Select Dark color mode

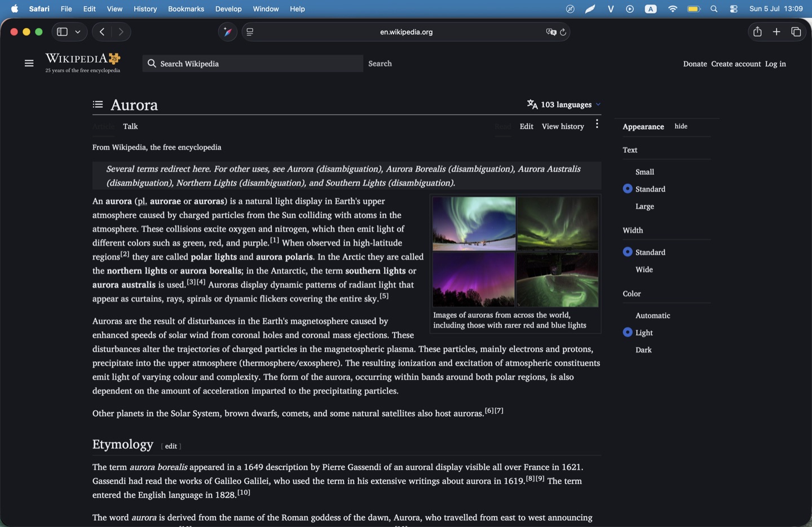tap(643, 350)
